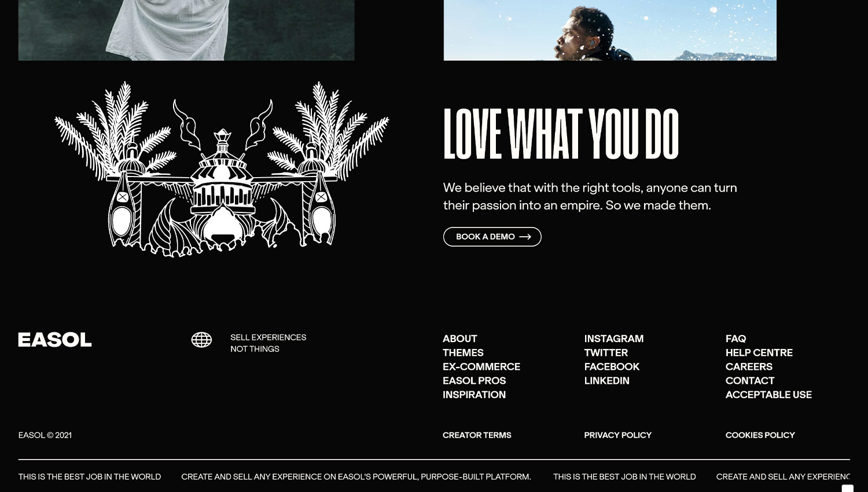Open the Ex-Commerce link

click(x=481, y=366)
